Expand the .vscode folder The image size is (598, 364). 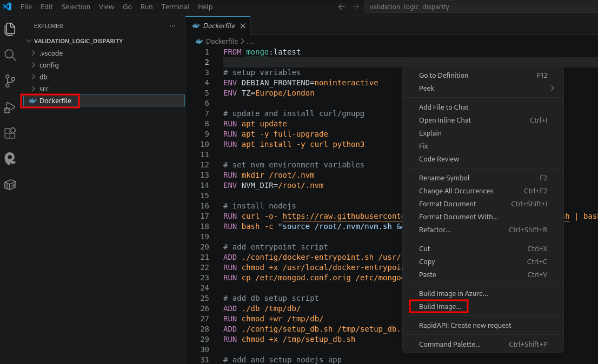(33, 53)
